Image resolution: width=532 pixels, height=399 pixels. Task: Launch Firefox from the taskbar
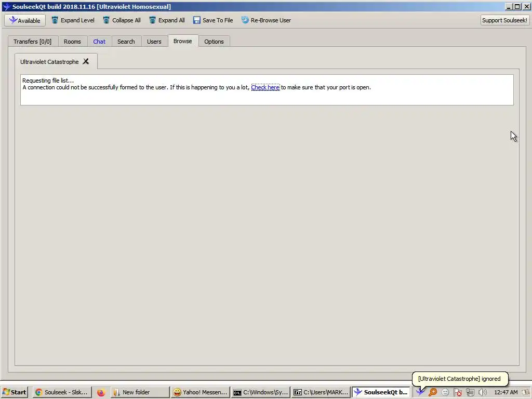[x=101, y=393]
